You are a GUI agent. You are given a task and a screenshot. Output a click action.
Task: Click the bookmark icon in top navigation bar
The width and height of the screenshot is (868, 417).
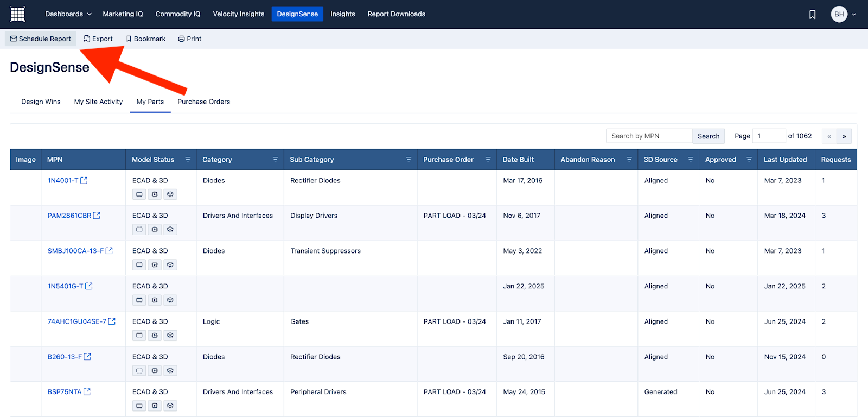coord(812,15)
